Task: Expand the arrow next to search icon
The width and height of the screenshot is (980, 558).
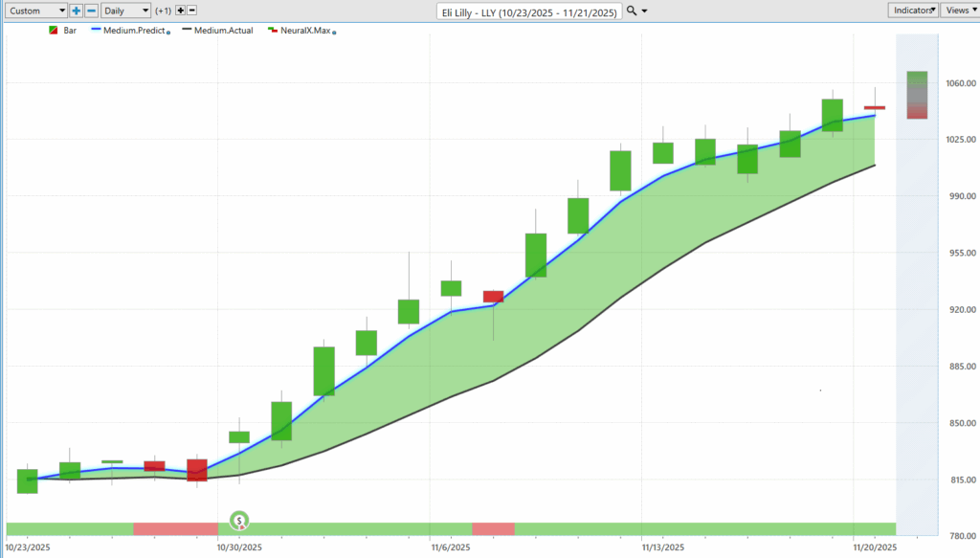Action: [644, 11]
